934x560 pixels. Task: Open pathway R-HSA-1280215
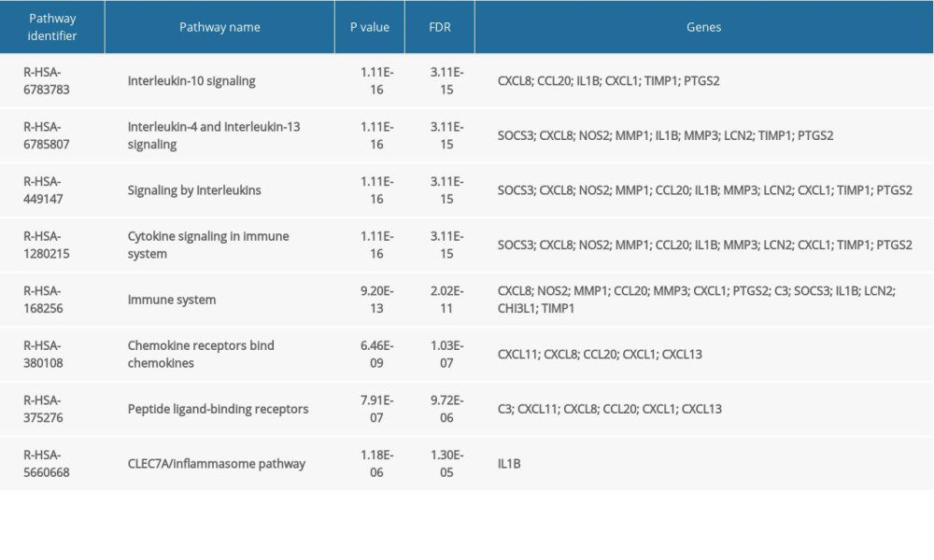click(x=45, y=245)
